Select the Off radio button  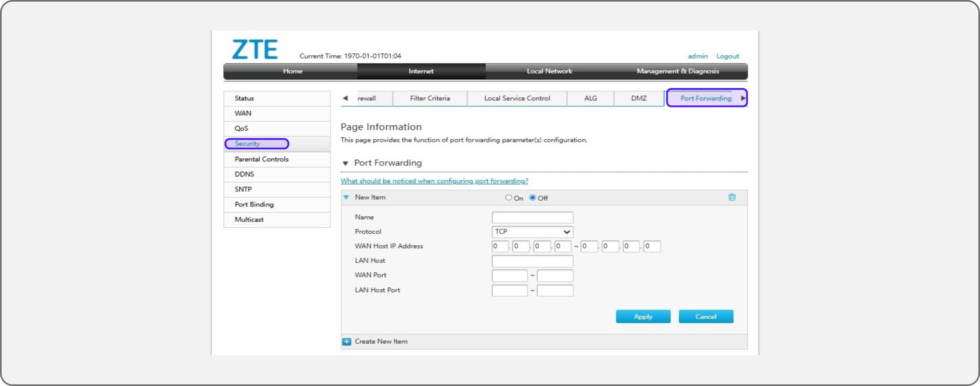(x=533, y=198)
